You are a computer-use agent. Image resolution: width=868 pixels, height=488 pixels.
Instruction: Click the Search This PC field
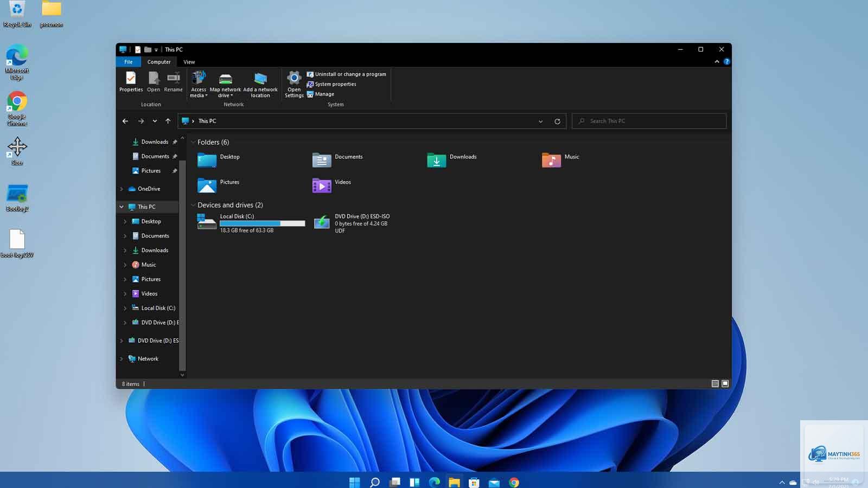[x=649, y=121]
